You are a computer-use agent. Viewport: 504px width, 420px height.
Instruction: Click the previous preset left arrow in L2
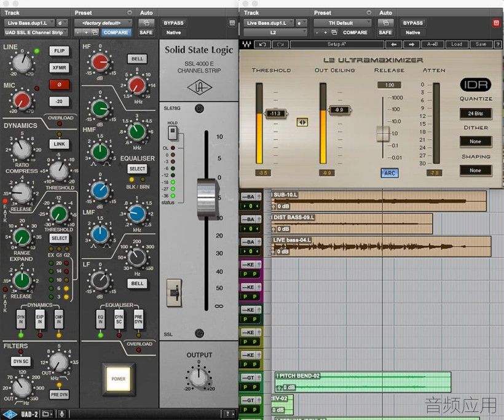(394, 45)
